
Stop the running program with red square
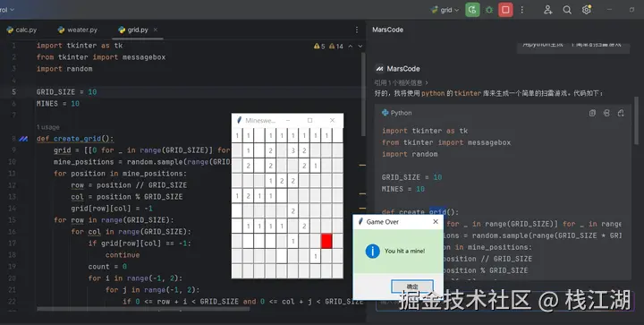coord(505,10)
